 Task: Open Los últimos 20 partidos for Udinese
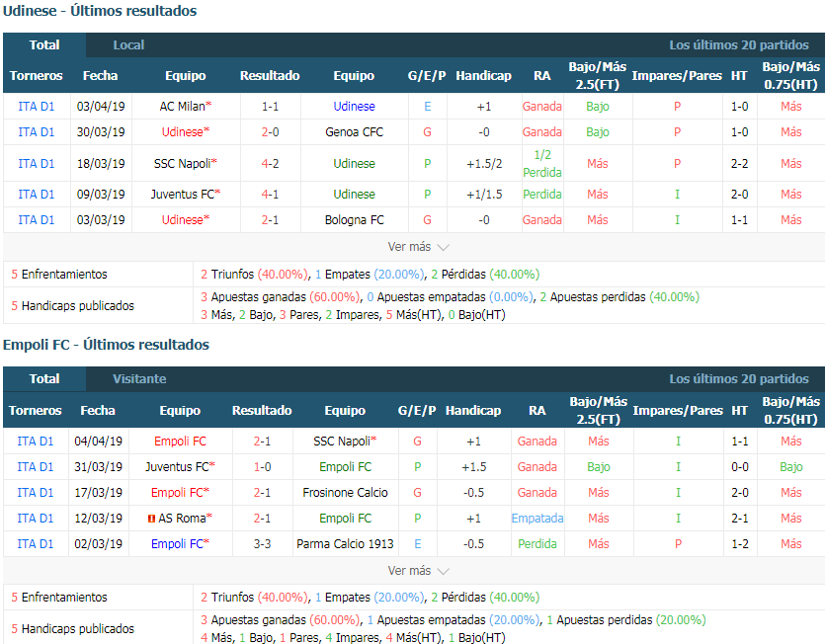point(739,45)
